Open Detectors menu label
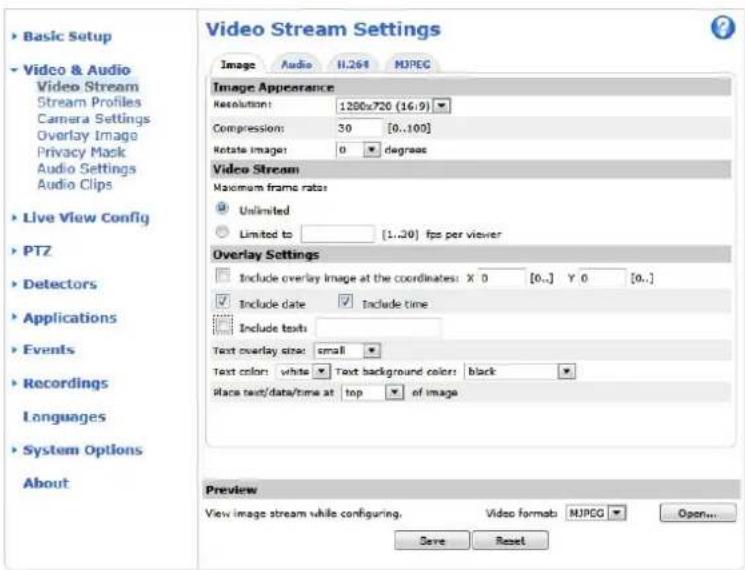 coord(60,284)
